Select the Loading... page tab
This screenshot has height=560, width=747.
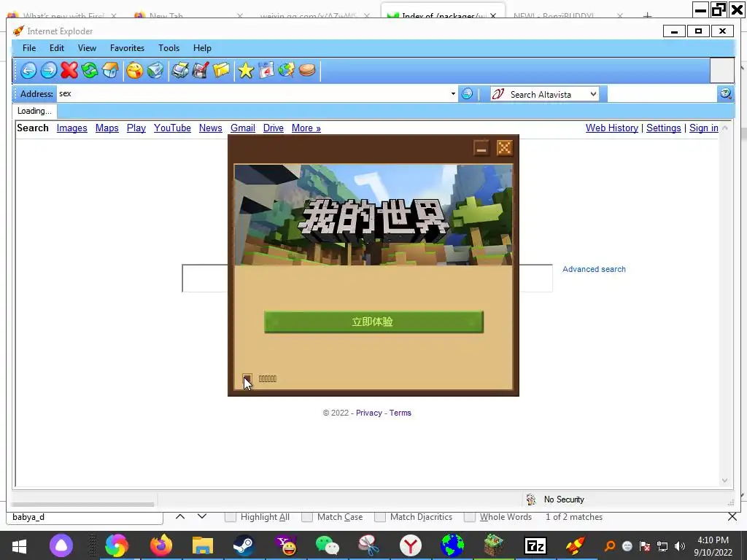pos(34,111)
